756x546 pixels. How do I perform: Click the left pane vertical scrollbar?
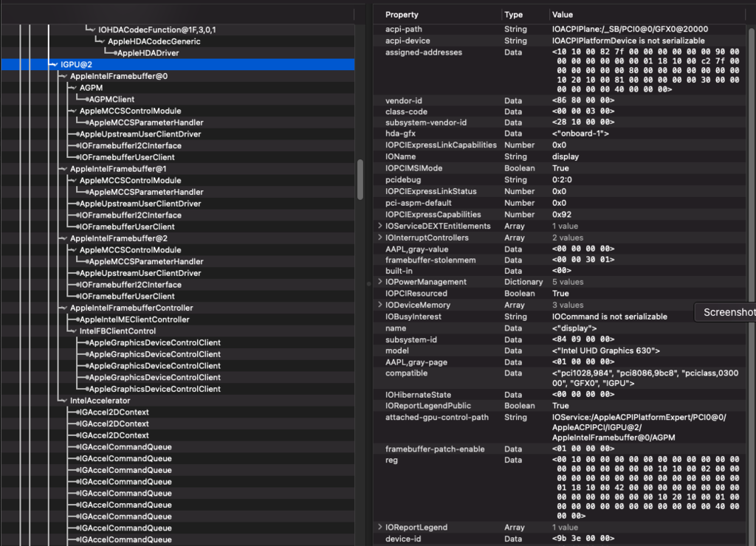point(360,177)
